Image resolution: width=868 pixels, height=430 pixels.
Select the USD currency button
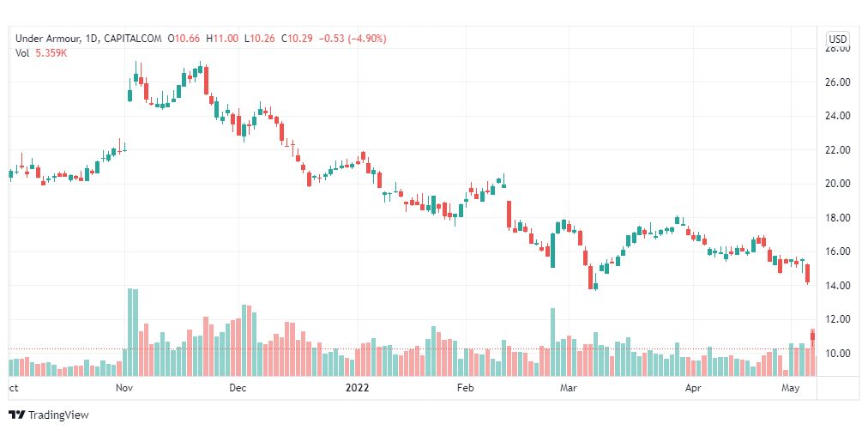click(837, 39)
